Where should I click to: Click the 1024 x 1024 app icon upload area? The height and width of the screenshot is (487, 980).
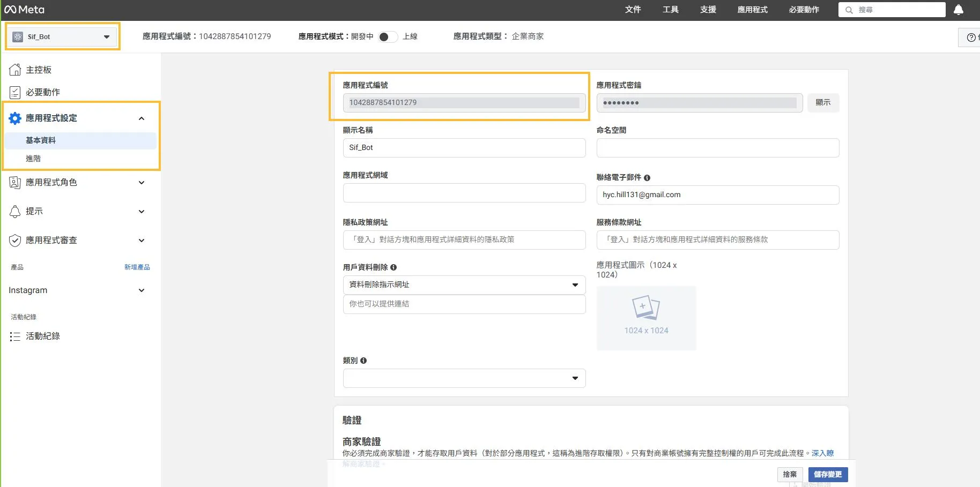click(646, 317)
